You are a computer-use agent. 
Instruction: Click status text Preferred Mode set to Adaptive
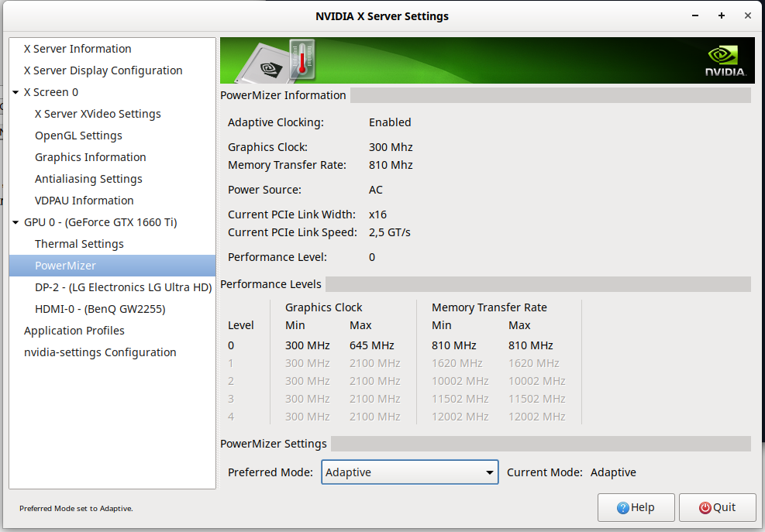tap(76, 509)
